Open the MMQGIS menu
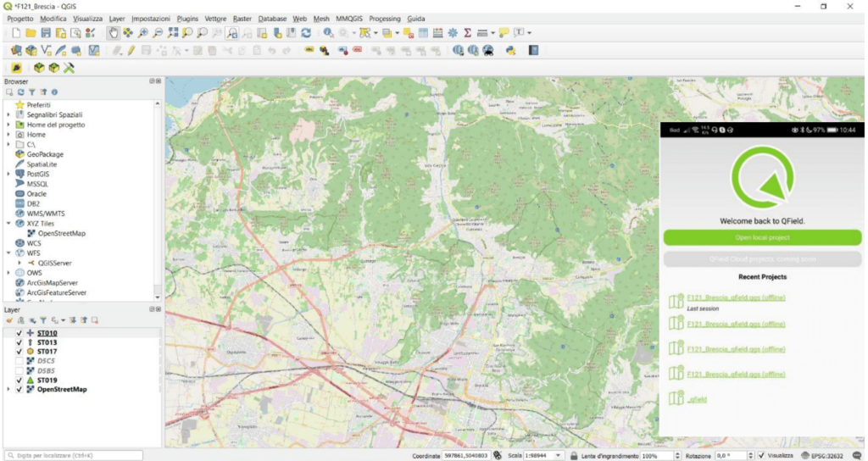 [349, 19]
